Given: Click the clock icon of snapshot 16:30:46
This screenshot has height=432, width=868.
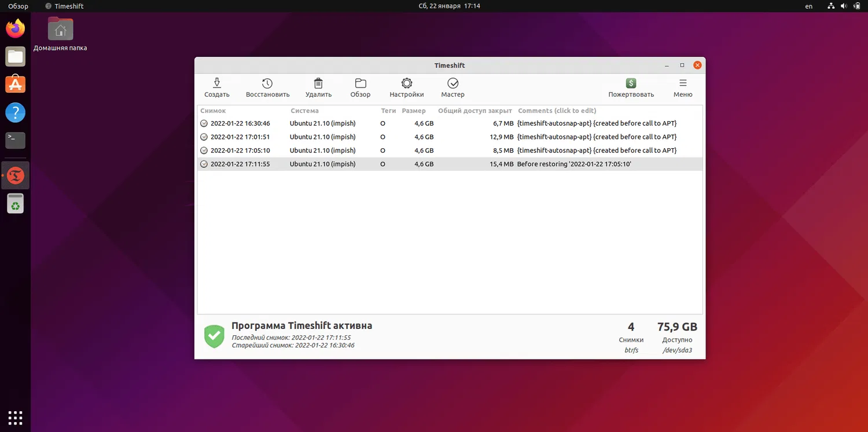Looking at the screenshot, I should tap(204, 123).
